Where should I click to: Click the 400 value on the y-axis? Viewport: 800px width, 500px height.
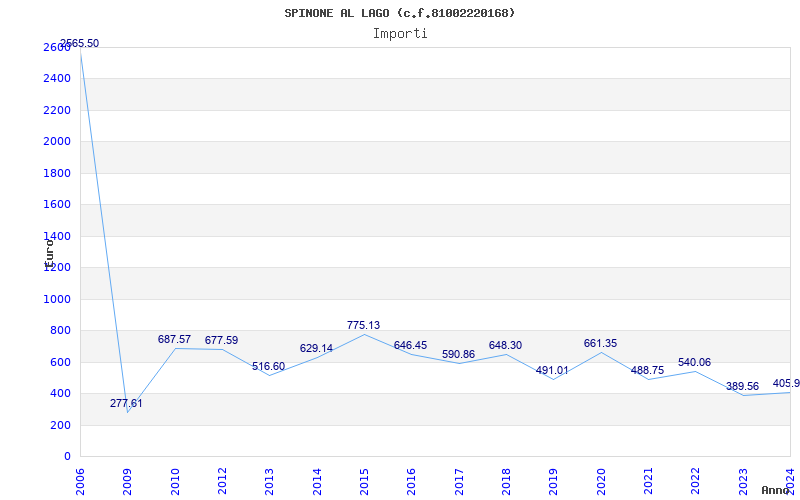coord(60,393)
